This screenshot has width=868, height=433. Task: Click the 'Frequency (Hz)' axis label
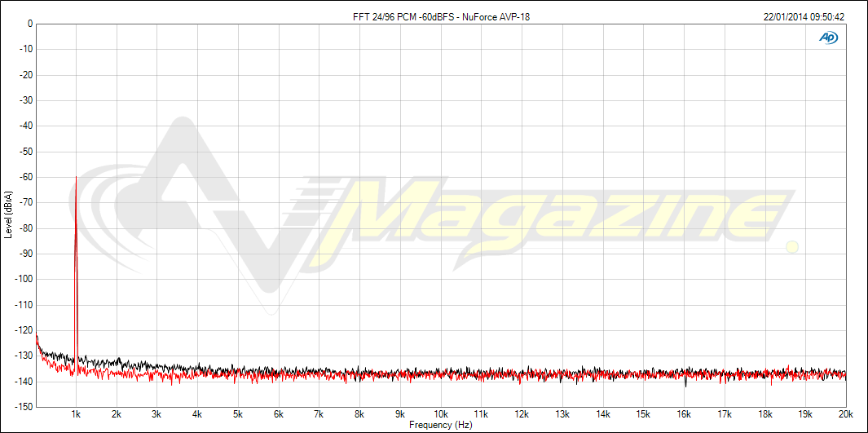click(441, 425)
